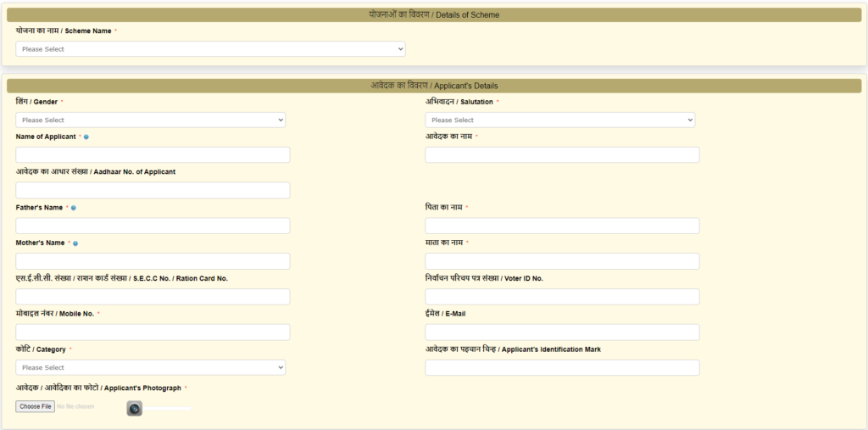Click the Details of Scheme header

pyautogui.click(x=434, y=15)
